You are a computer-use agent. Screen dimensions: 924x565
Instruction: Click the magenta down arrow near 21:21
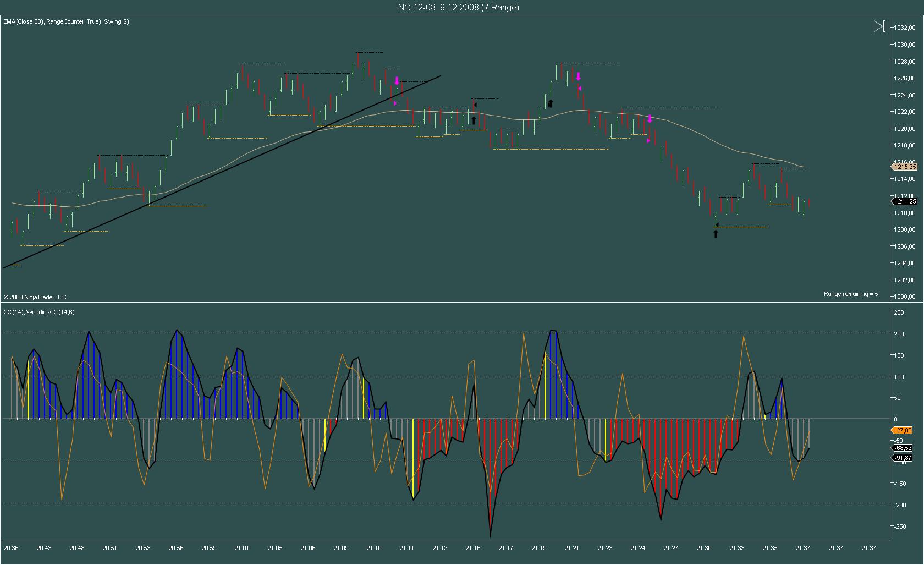point(578,76)
